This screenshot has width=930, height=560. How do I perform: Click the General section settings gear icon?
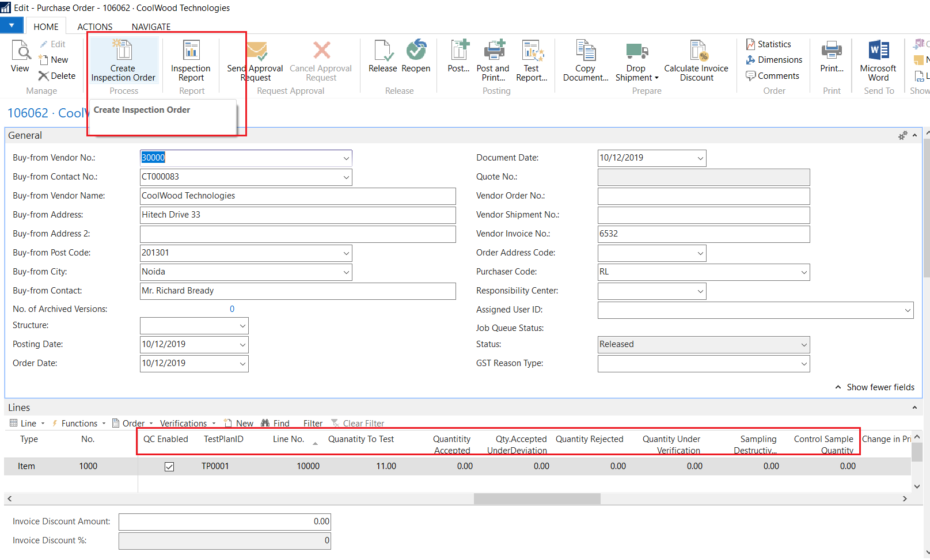tap(902, 136)
